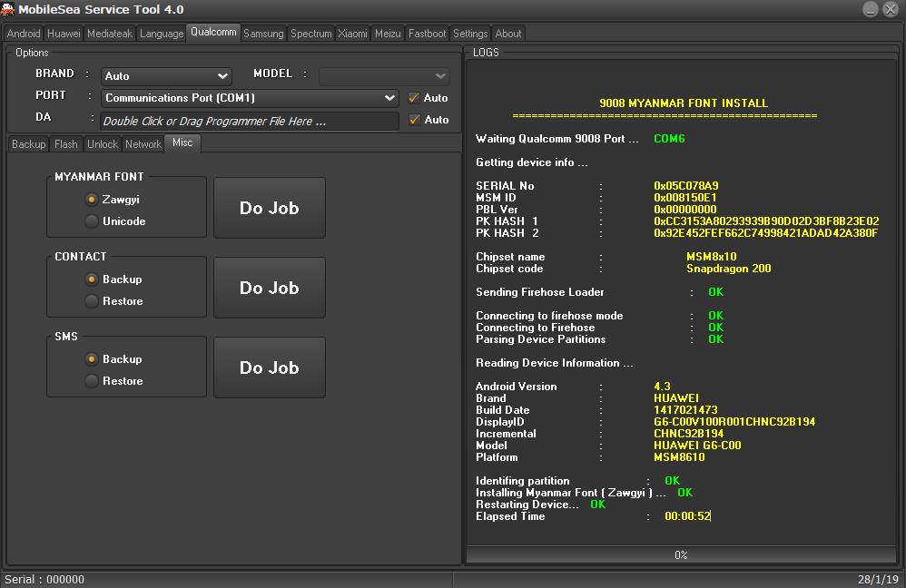
Task: Select the Qualcomm tab
Action: pyautogui.click(x=213, y=32)
